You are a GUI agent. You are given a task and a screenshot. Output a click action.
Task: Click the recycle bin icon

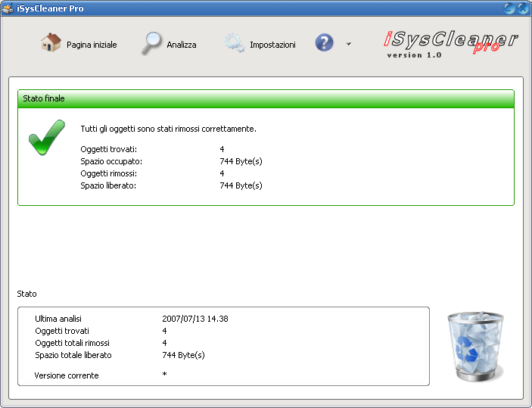[x=476, y=346]
